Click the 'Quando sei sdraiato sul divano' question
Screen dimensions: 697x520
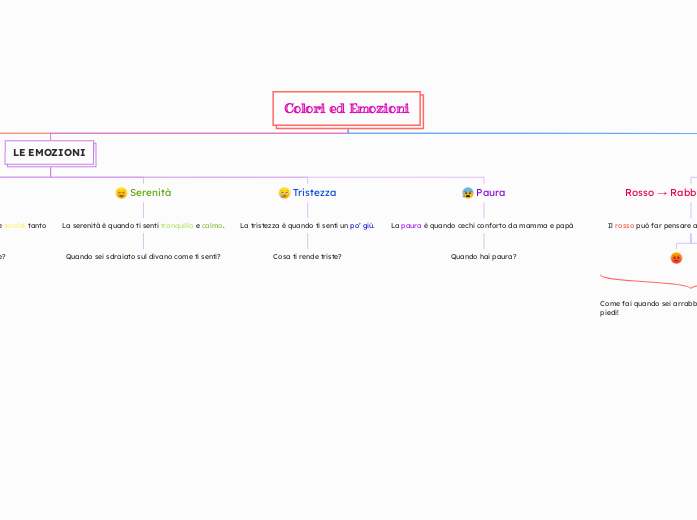(143, 256)
